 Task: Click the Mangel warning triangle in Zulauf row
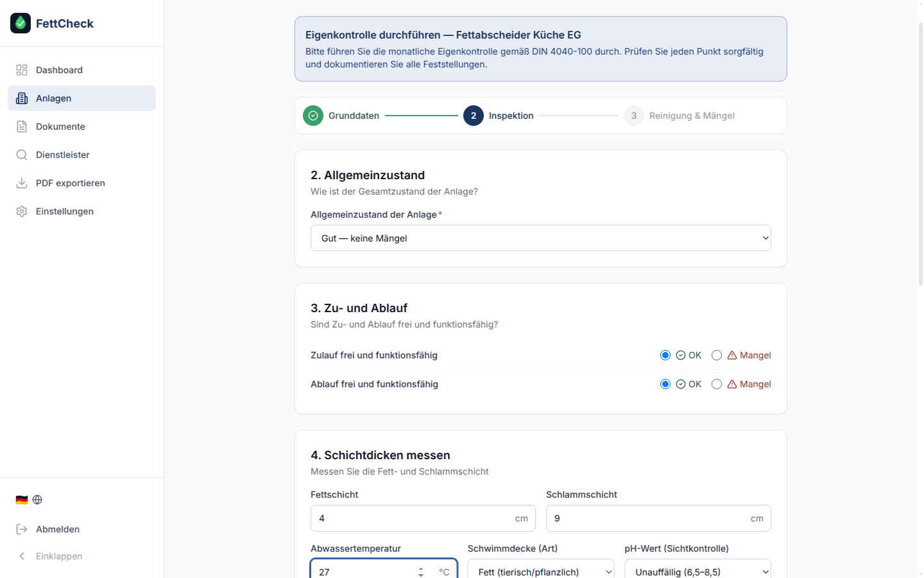point(732,355)
